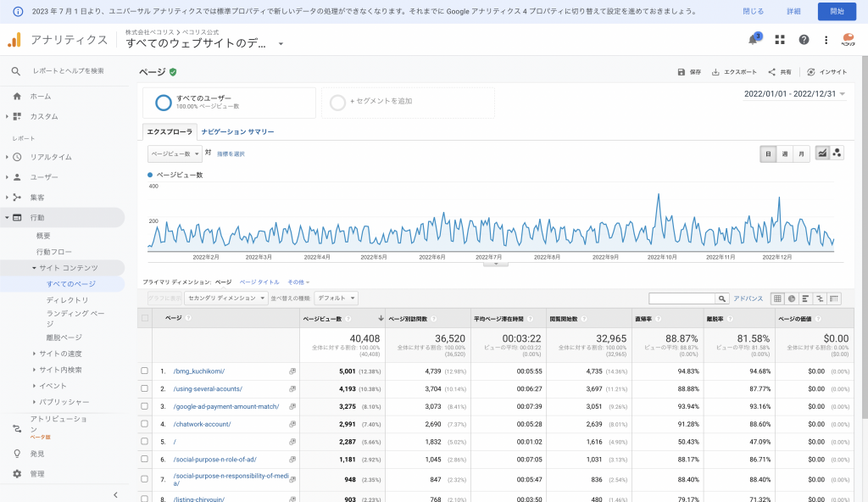Open ランディング ページ in the sidebar
This screenshot has width=868, height=502.
click(75, 318)
